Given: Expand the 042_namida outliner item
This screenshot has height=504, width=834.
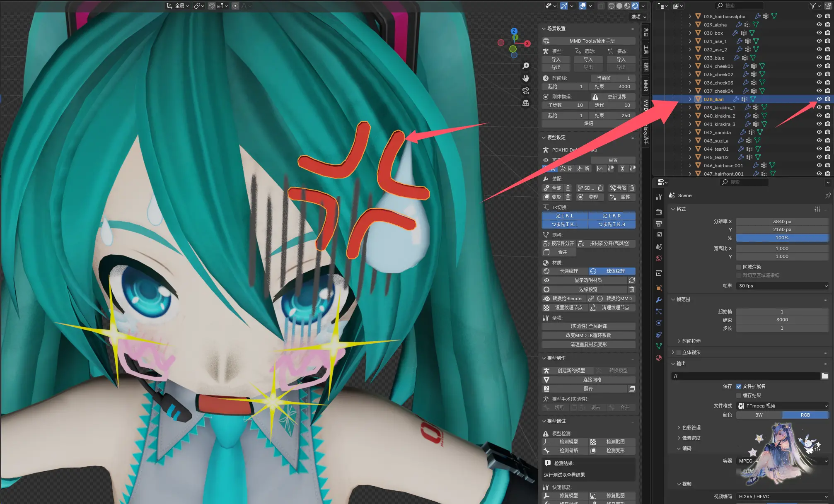Looking at the screenshot, I should pos(690,133).
